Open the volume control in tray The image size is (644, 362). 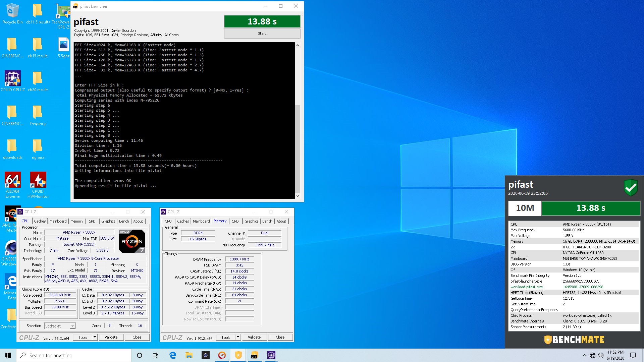(x=601, y=355)
